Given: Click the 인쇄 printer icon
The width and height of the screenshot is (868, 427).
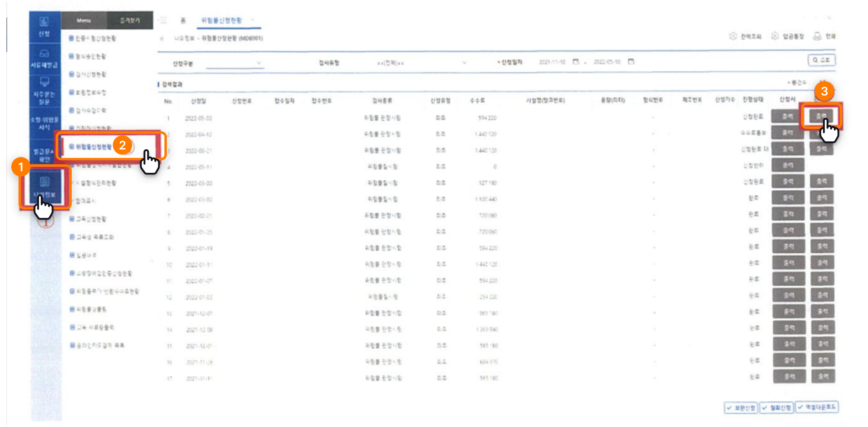Looking at the screenshot, I should 817,36.
